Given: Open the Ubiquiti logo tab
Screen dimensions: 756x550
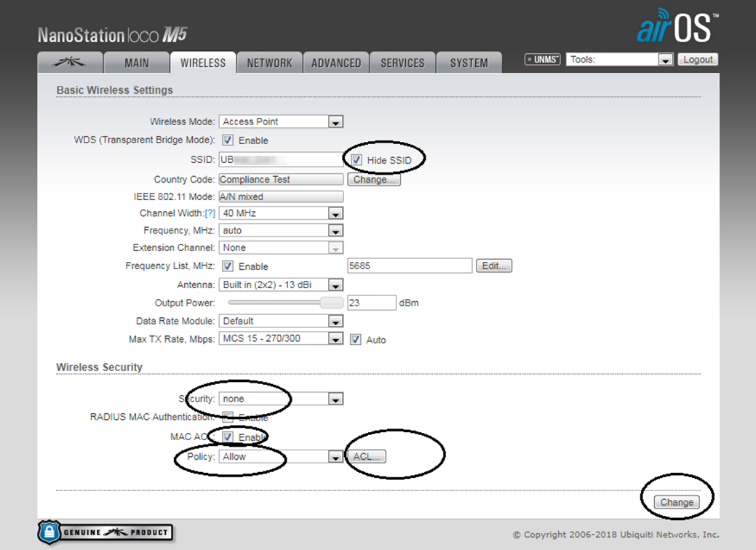Looking at the screenshot, I should (70, 63).
